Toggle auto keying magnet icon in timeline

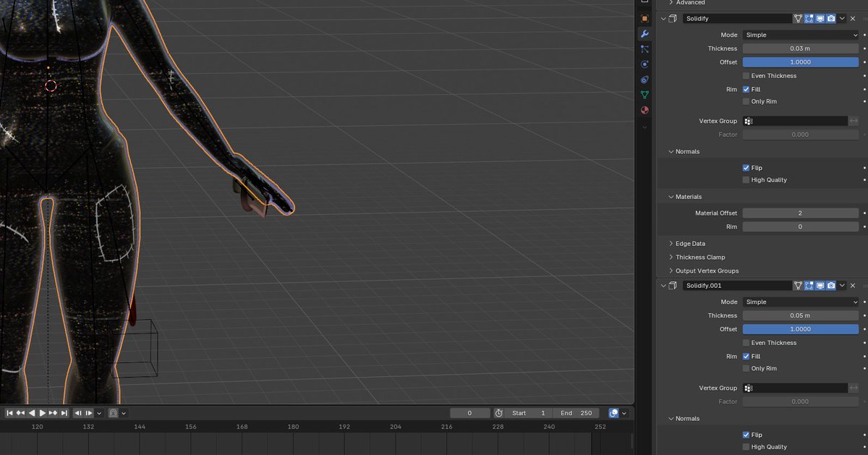pos(114,413)
